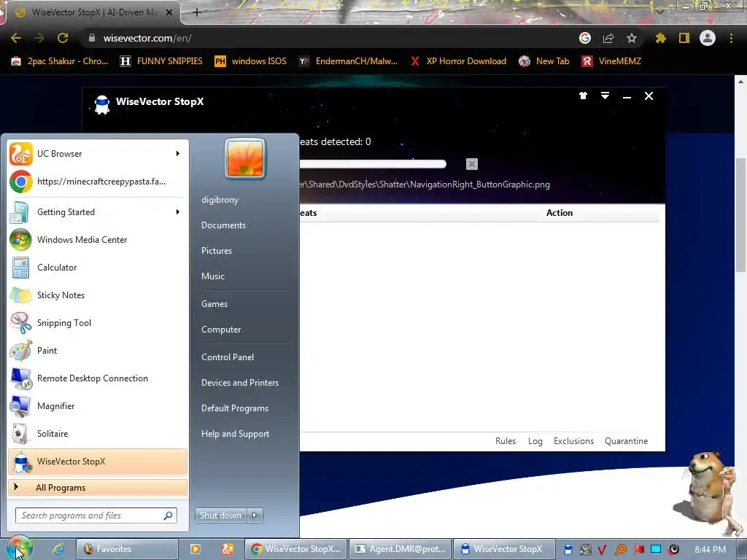Expand the UC Browser jump list arrow
Image resolution: width=747 pixels, height=560 pixels.
[x=178, y=154]
